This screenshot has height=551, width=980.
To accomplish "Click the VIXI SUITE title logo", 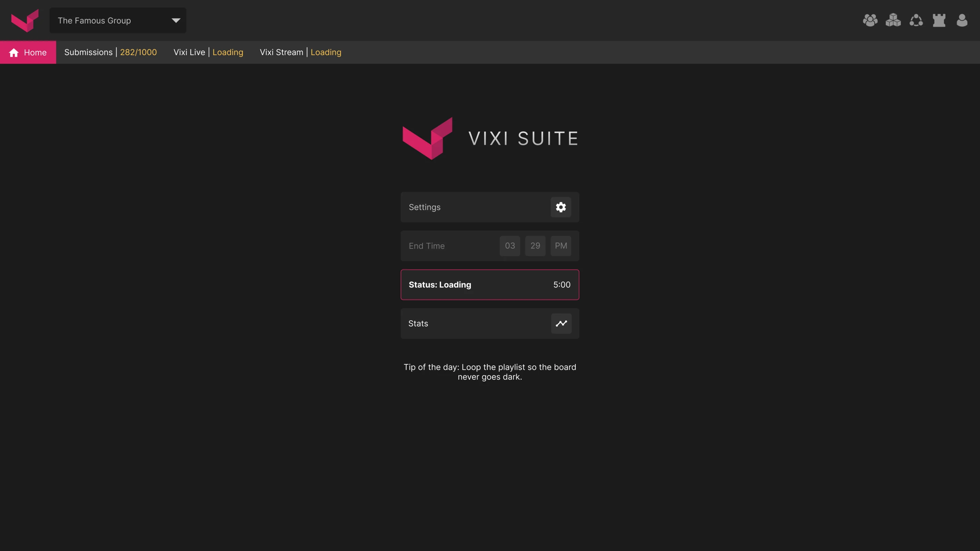I will [x=490, y=138].
